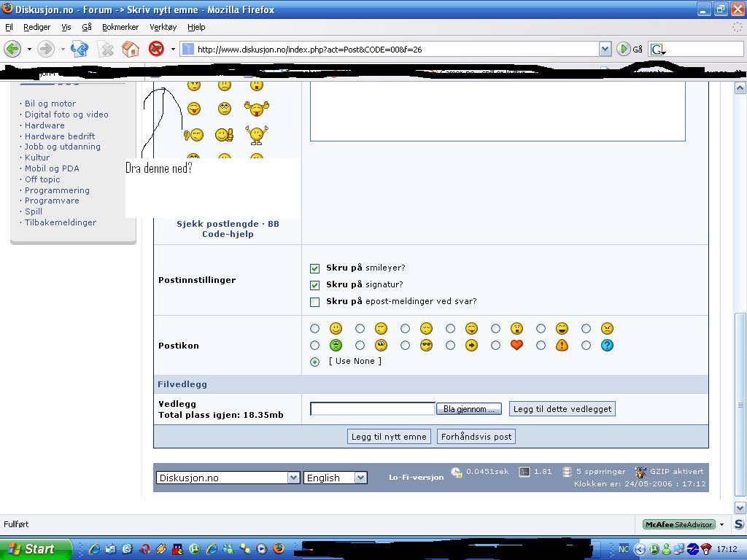
Task: Open the 'Lo-Fi-versjon' link
Action: [416, 477]
